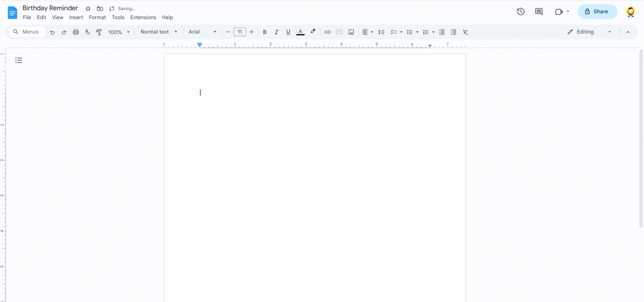Open comment history
This screenshot has height=302, width=644.
point(539,11)
